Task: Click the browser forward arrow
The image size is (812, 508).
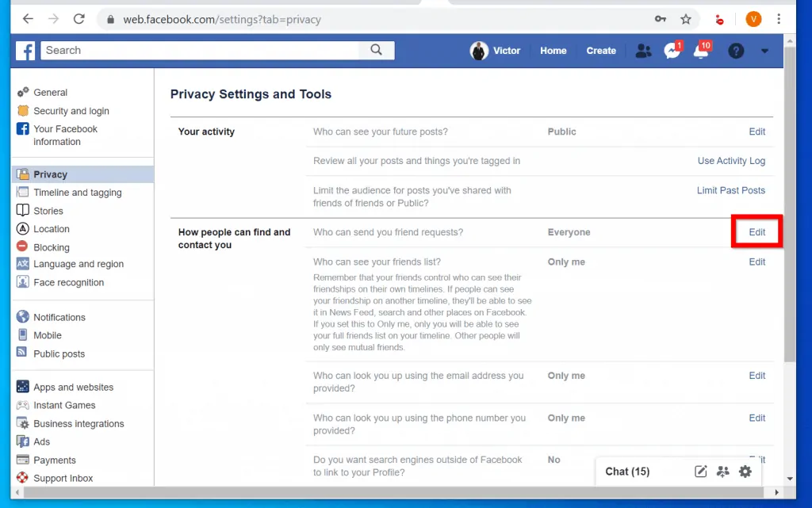Action: 53,19
